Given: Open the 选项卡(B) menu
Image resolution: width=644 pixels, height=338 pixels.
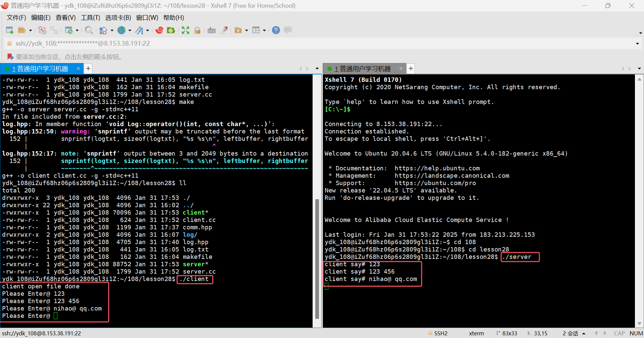Looking at the screenshot, I should pos(118,18).
